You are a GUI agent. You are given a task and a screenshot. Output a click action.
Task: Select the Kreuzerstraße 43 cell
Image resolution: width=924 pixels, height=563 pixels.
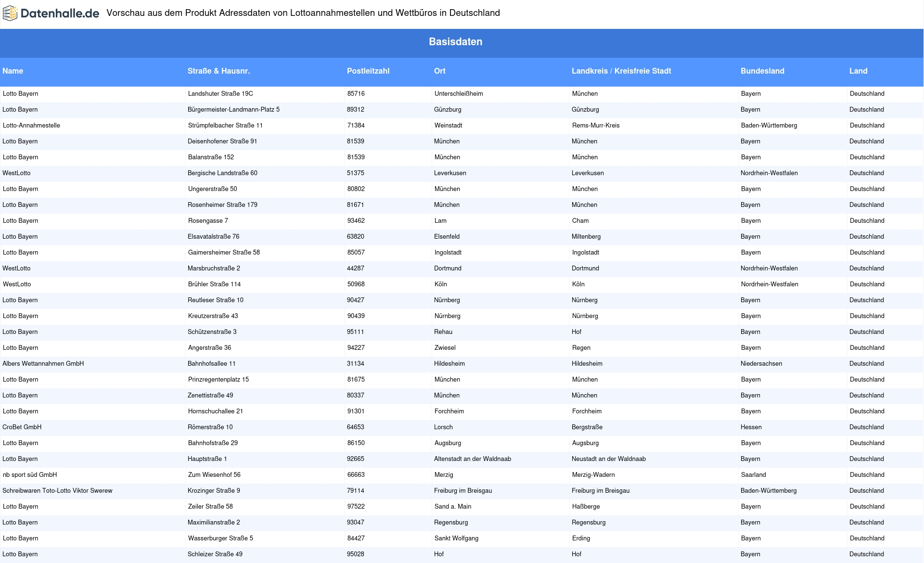coord(213,316)
